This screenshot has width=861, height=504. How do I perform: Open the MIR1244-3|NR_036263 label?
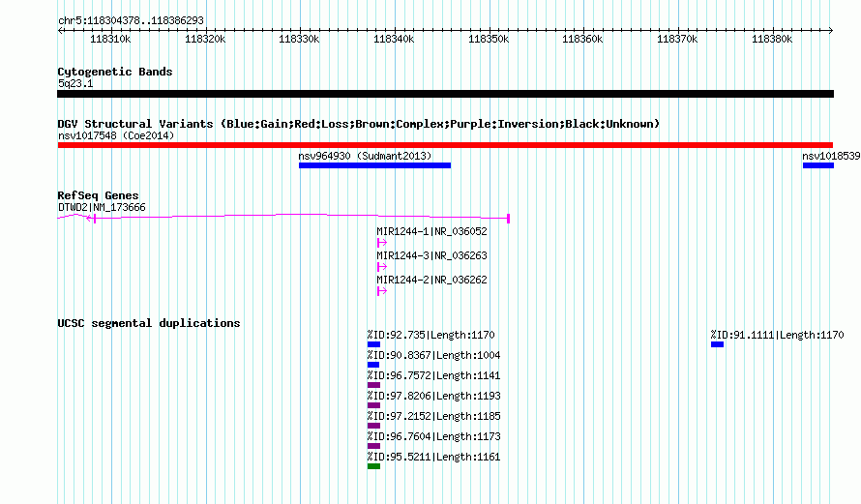tap(431, 255)
